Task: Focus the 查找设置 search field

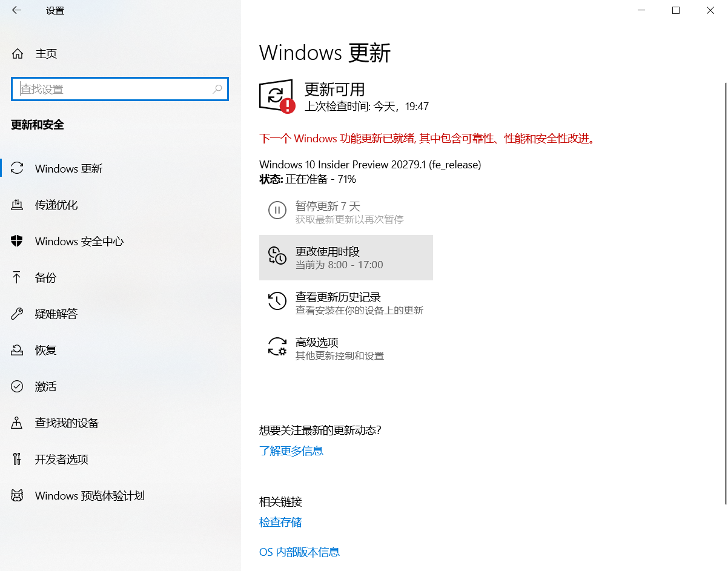Action: click(x=120, y=89)
